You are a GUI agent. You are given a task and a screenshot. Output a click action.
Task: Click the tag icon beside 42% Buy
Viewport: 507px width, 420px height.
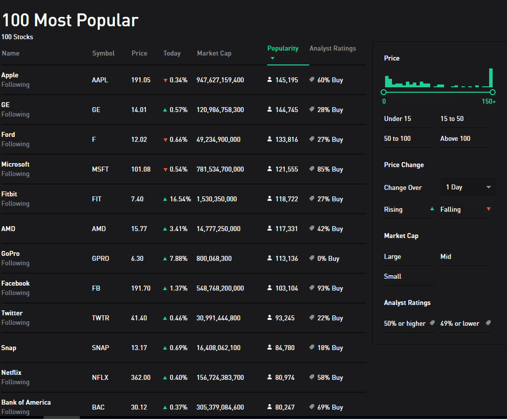(x=312, y=228)
